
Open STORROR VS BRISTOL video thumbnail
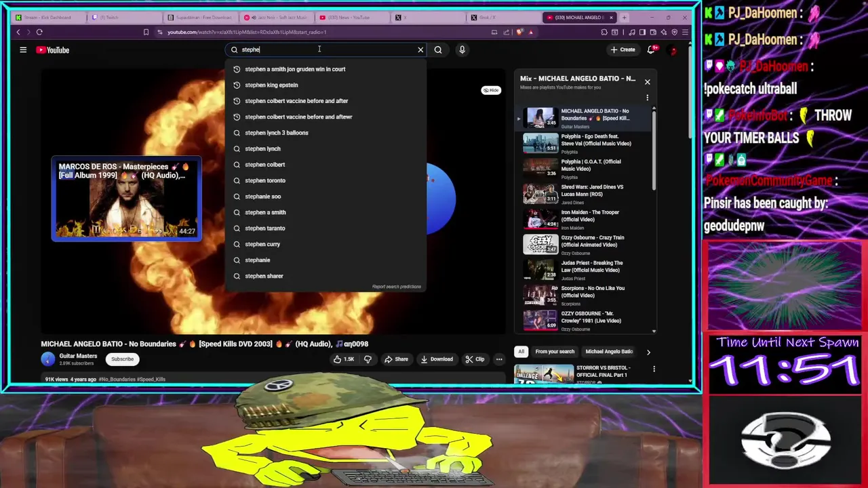coord(544,374)
